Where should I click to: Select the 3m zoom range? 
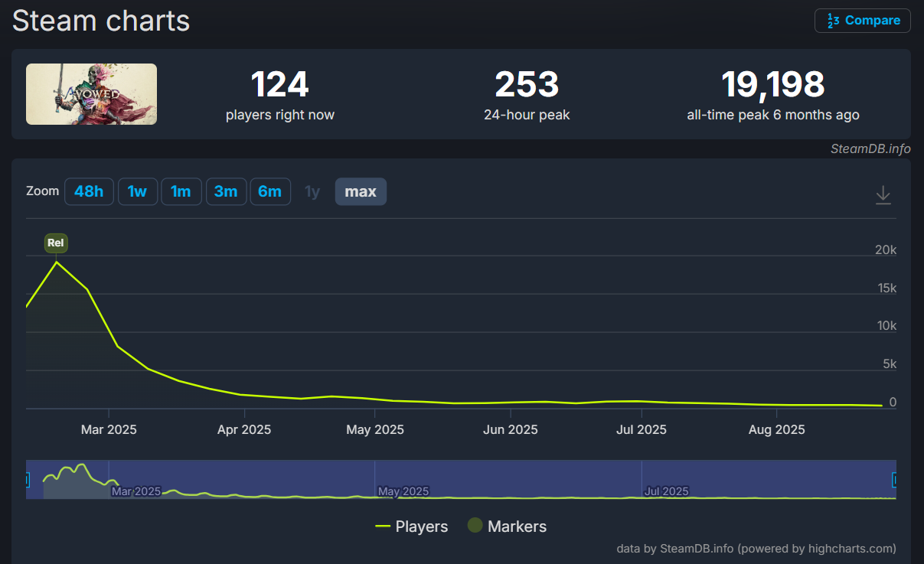tap(226, 191)
